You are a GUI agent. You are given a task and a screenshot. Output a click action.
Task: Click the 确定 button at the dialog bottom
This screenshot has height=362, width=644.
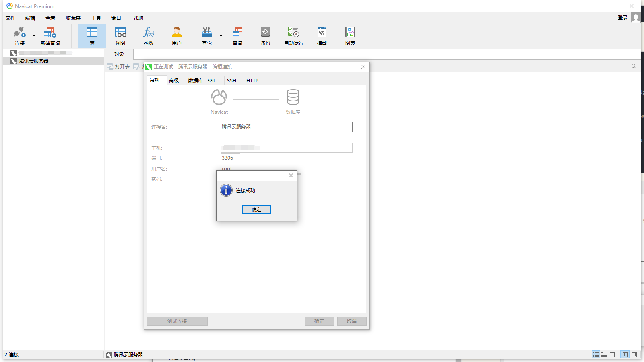319,321
